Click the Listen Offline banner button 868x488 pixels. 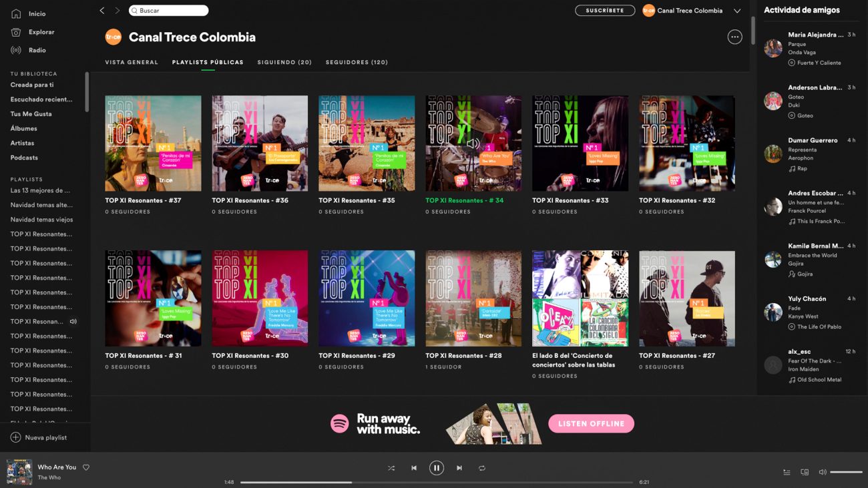591,423
